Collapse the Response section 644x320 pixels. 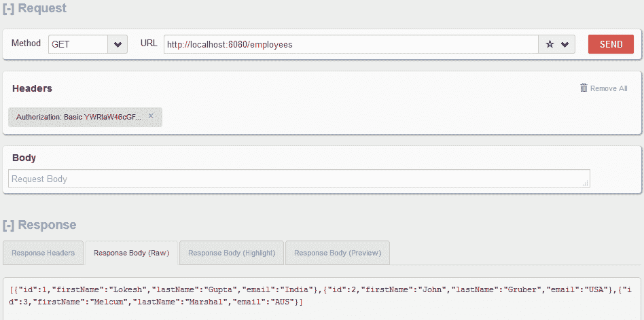pos(10,225)
